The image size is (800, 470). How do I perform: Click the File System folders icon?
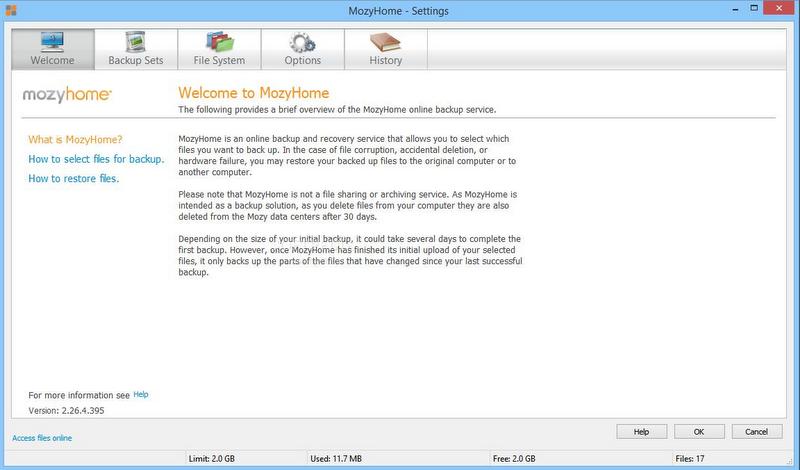click(219, 42)
